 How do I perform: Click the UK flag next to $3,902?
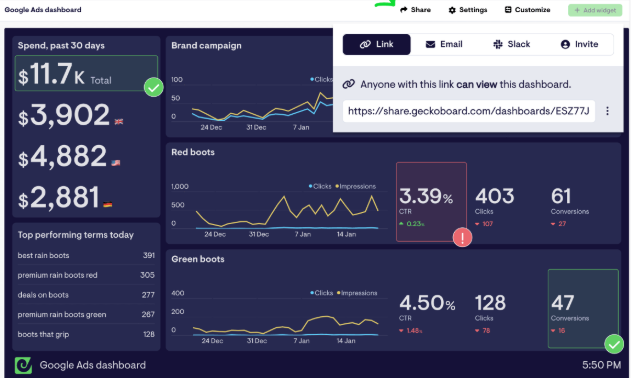pos(119,122)
